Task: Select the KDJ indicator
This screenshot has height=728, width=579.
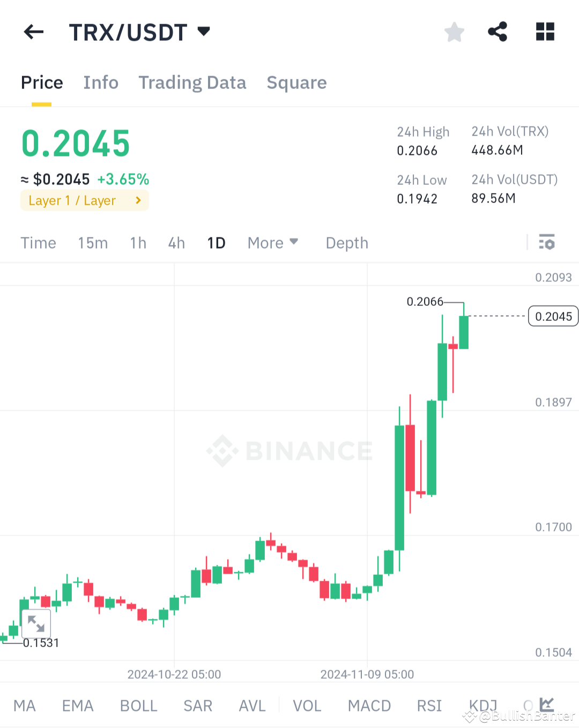Action: point(482,706)
